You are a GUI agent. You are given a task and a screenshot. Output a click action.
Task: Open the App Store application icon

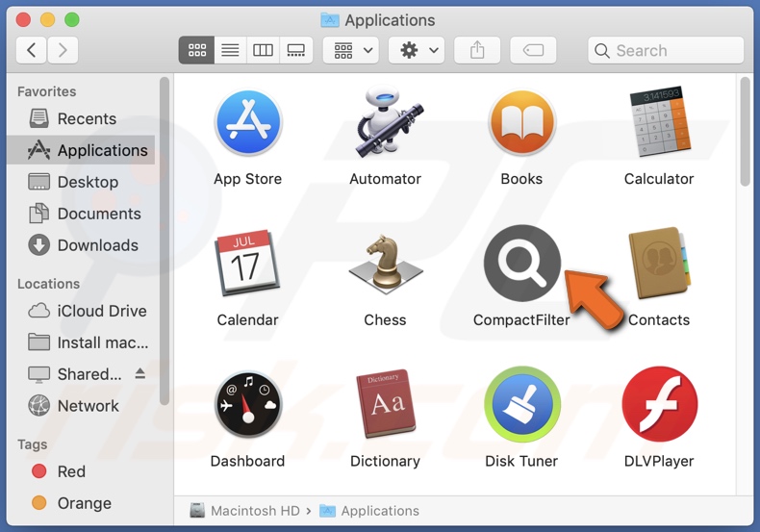[248, 122]
